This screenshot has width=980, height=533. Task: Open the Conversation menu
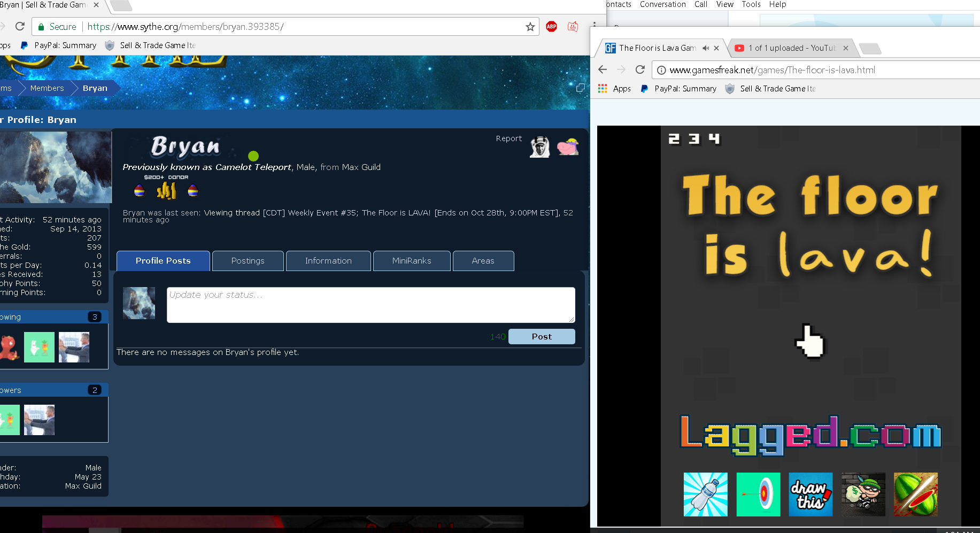pos(663,4)
